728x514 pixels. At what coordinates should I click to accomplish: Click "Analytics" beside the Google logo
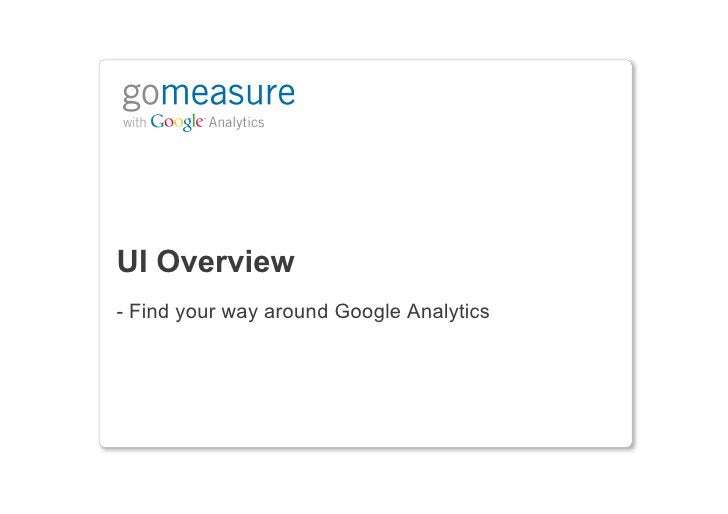tap(235, 123)
